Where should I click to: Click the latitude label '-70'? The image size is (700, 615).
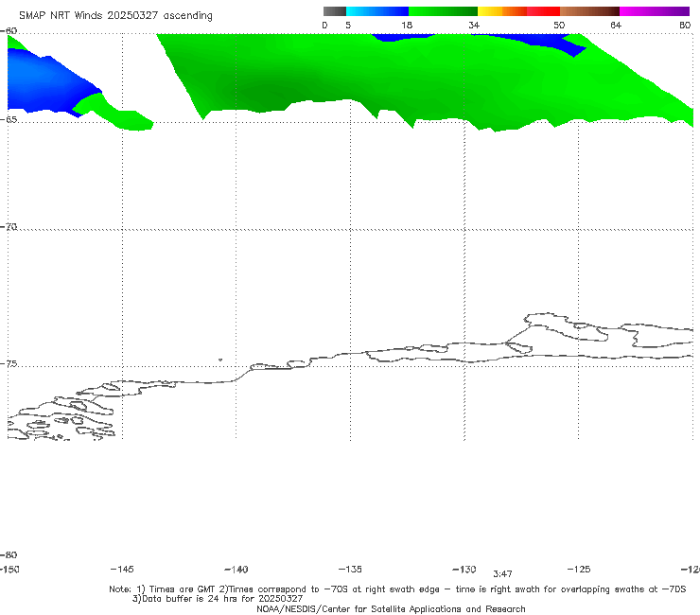click(9, 227)
